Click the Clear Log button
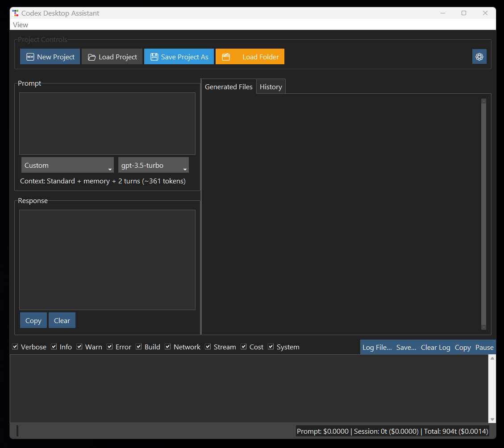 (435, 347)
